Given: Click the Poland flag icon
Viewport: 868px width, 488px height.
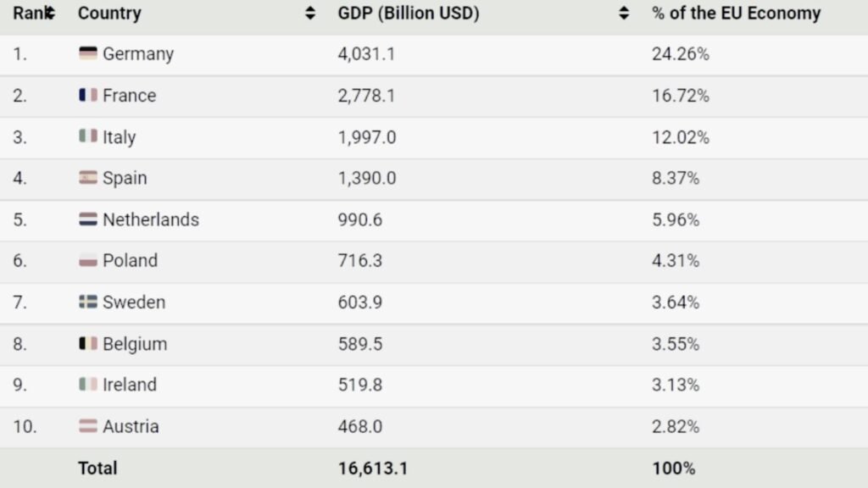Looking at the screenshot, I should coord(88,260).
